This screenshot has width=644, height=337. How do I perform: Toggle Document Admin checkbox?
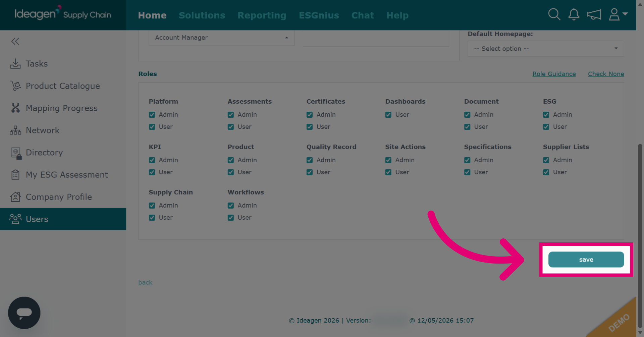(467, 115)
